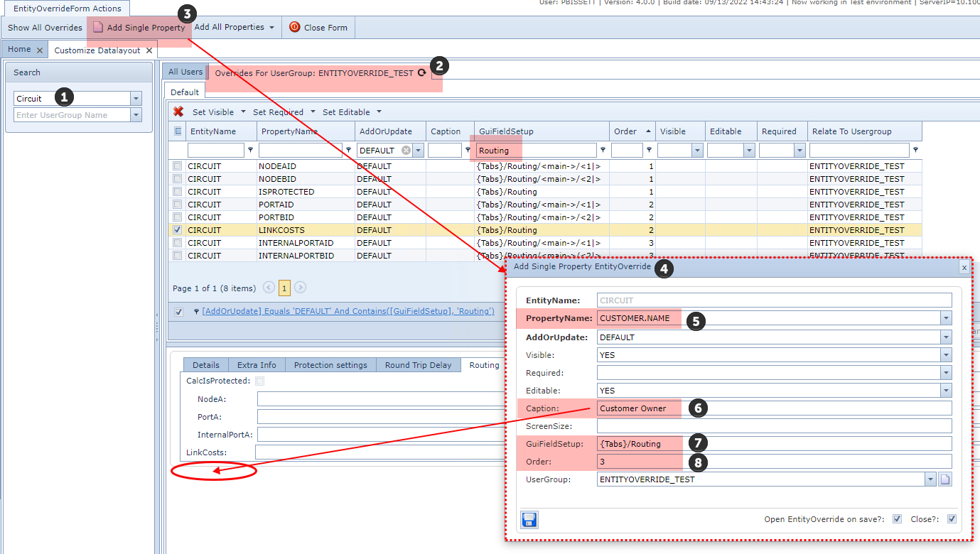Click the red X delete icon

click(178, 112)
